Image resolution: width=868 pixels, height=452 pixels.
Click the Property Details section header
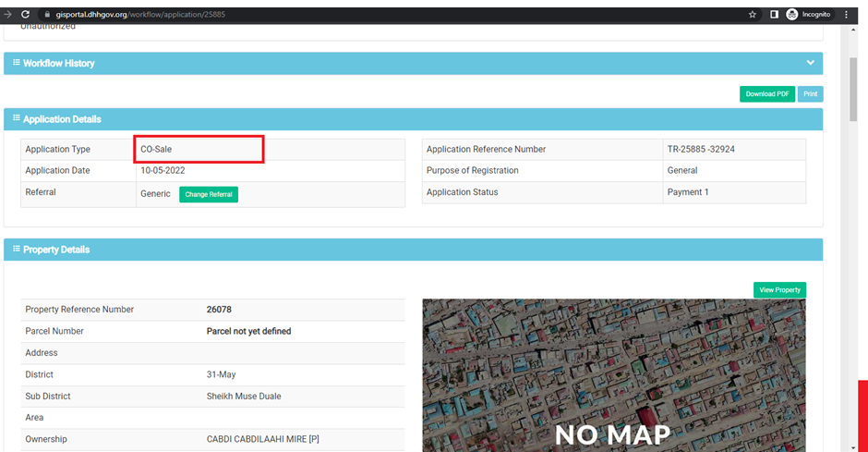click(x=413, y=250)
